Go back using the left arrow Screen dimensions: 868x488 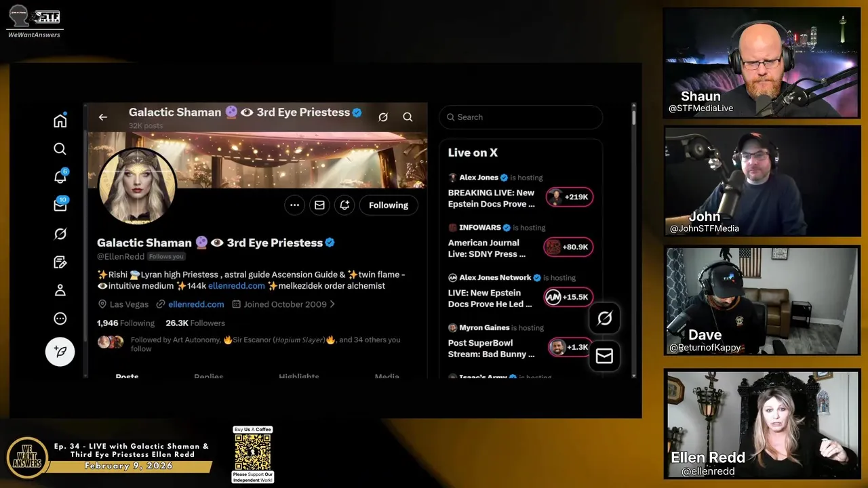click(x=103, y=117)
